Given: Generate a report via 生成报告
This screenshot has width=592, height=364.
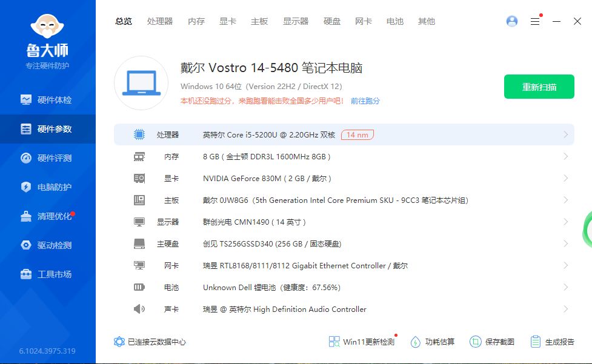Looking at the screenshot, I should tap(551, 342).
